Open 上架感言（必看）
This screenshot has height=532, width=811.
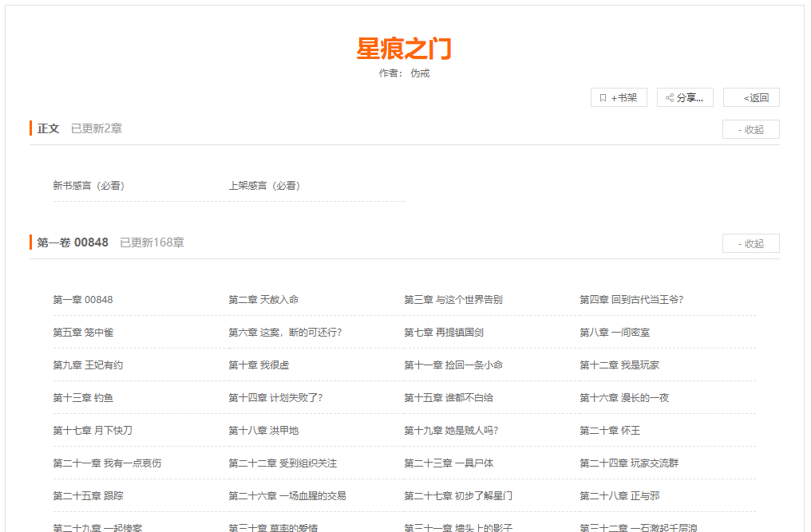(263, 185)
